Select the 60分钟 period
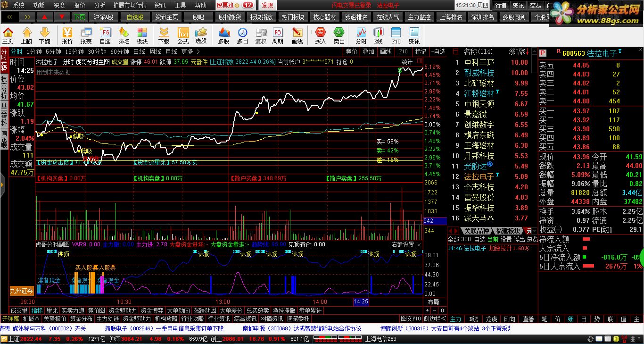Screen dimensions: 644x344 120,51
